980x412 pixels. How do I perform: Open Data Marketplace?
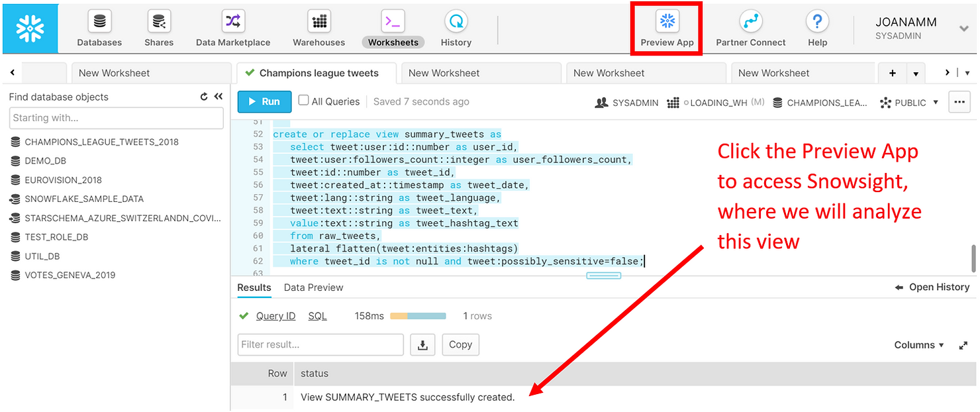(233, 29)
